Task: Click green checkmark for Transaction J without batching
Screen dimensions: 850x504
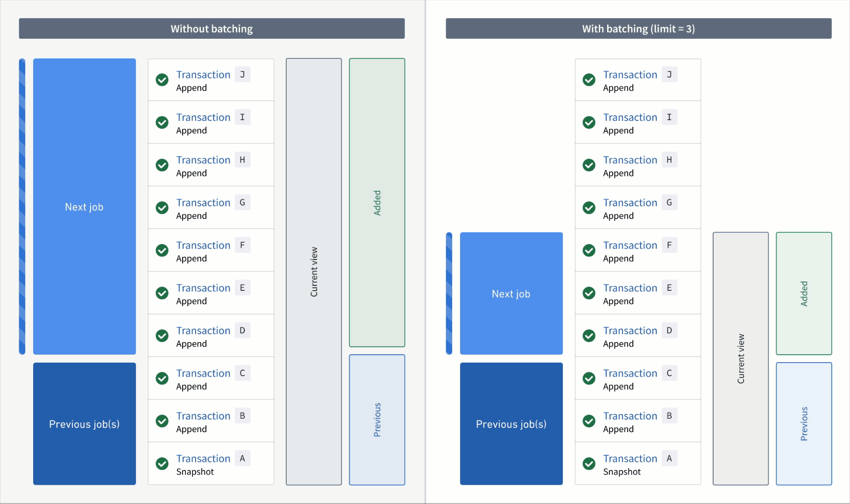Action: (162, 80)
